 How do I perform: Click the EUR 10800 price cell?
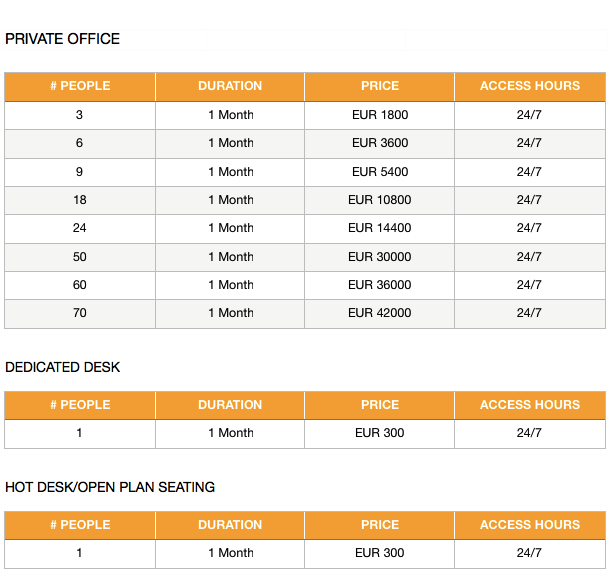(x=380, y=200)
